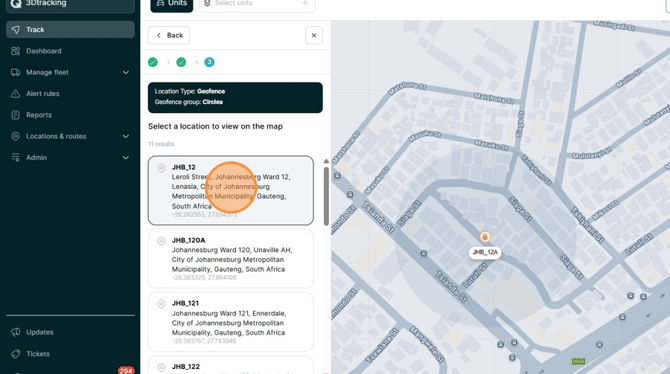Image resolution: width=670 pixels, height=374 pixels.
Task: Expand the Admin menu
Action: (70, 158)
